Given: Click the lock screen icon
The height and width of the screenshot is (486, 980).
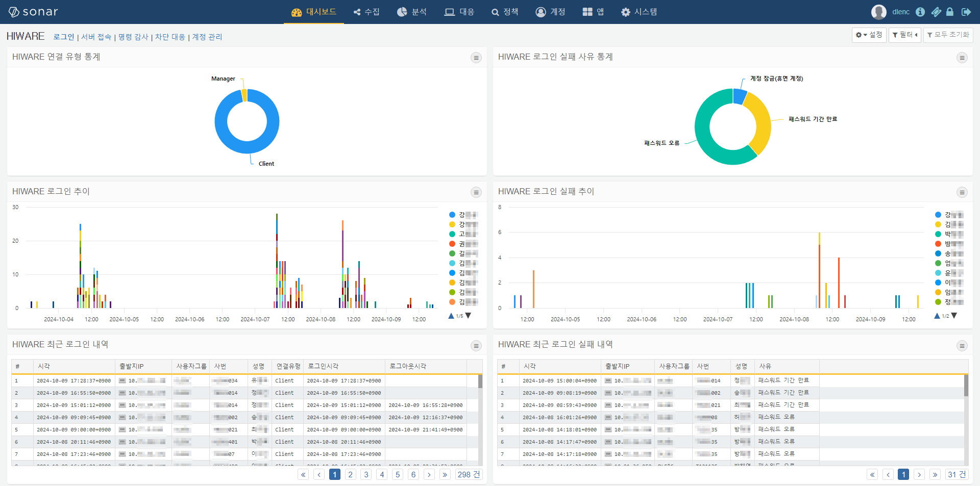Looking at the screenshot, I should point(950,12).
